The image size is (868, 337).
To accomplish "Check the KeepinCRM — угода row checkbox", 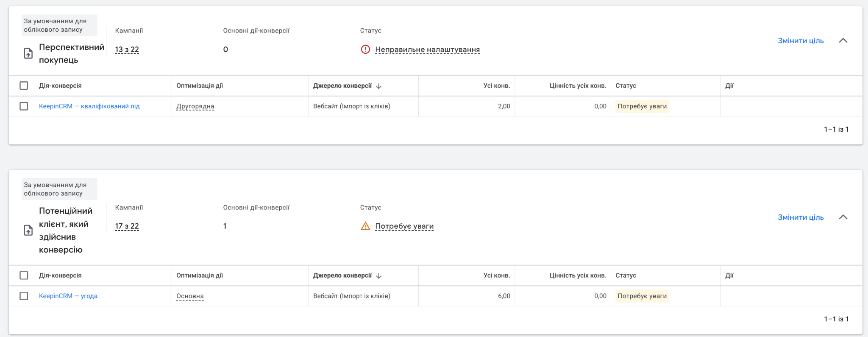I will click(x=24, y=296).
